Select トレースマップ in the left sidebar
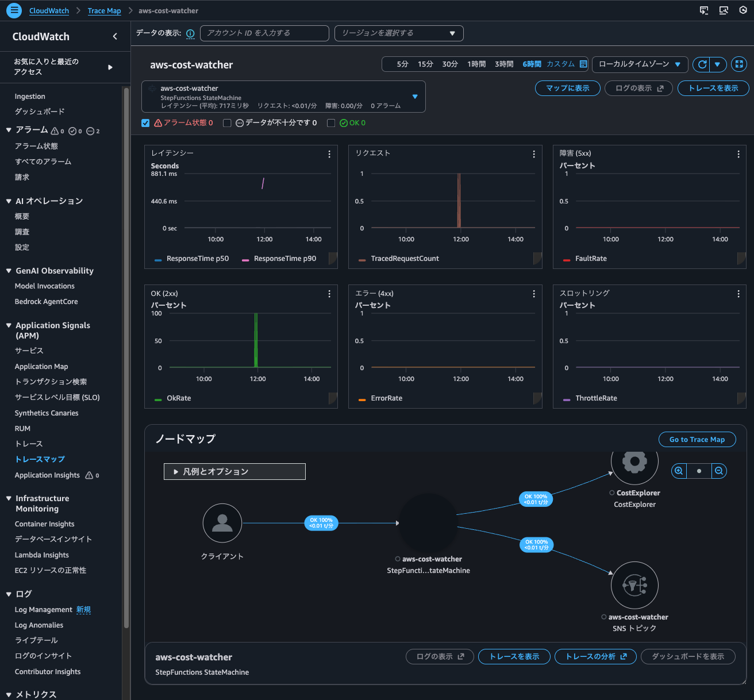 point(39,459)
